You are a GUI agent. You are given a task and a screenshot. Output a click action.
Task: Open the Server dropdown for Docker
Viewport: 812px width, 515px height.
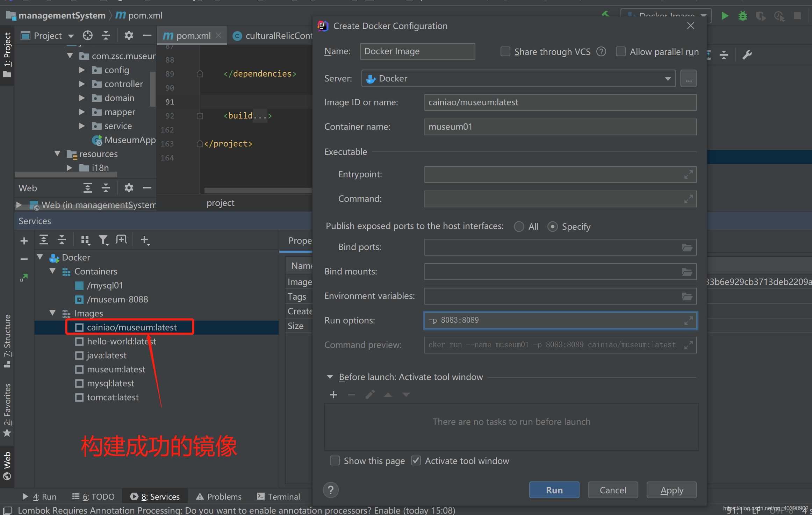click(x=668, y=78)
